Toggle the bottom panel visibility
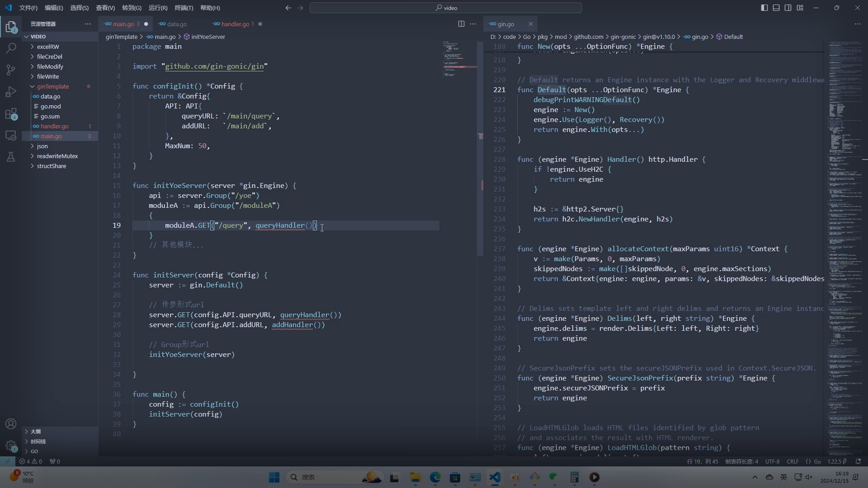 click(776, 8)
